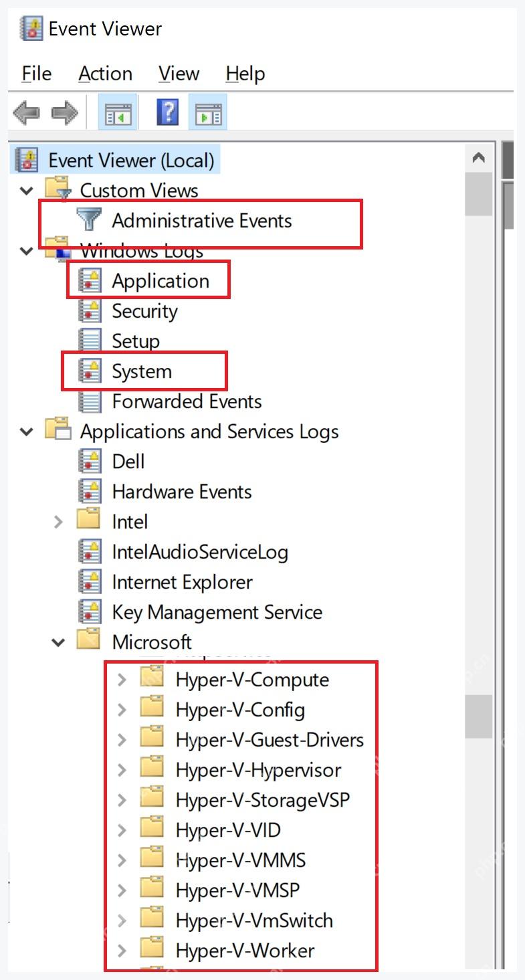
Task: Click the tree scrollbar up arrow
Action: coord(478,159)
